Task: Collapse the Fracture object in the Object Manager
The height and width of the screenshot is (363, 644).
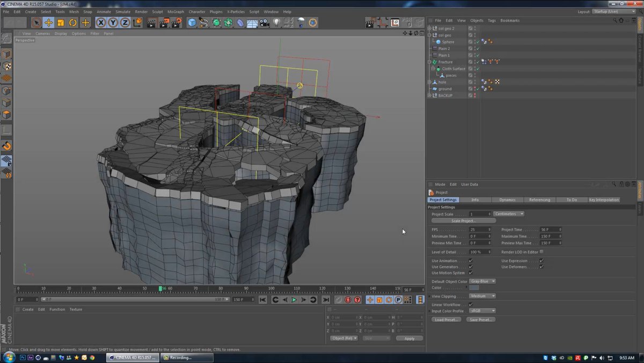Action: tap(429, 62)
